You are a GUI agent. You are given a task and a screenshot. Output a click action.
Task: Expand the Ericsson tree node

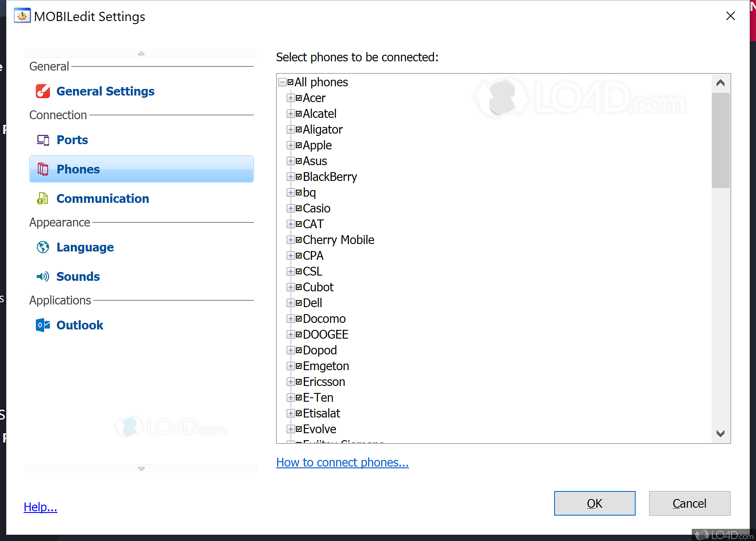291,382
